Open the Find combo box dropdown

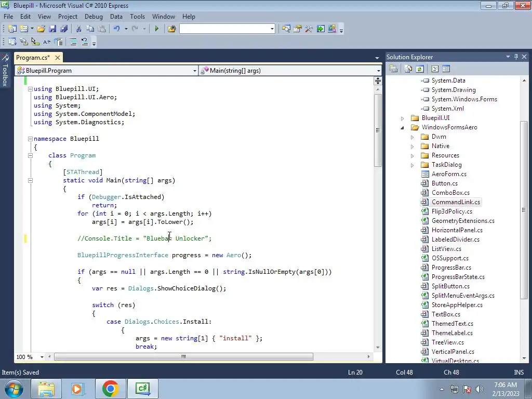pyautogui.click(x=272, y=29)
